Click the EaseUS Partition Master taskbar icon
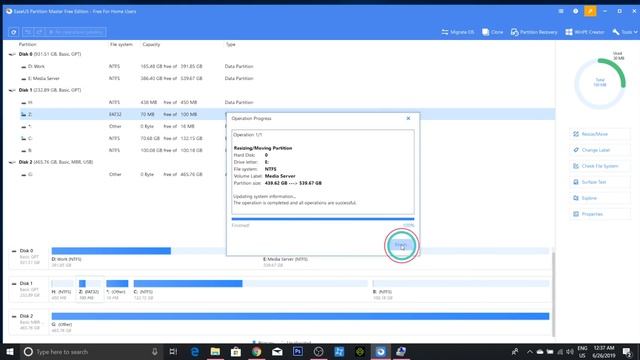Screen dimensions: 640x360 [x=380, y=352]
